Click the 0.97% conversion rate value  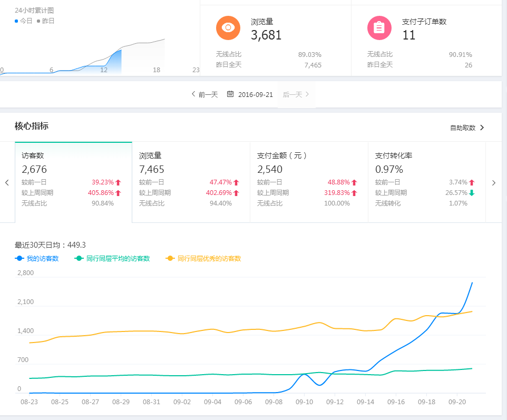tap(389, 169)
